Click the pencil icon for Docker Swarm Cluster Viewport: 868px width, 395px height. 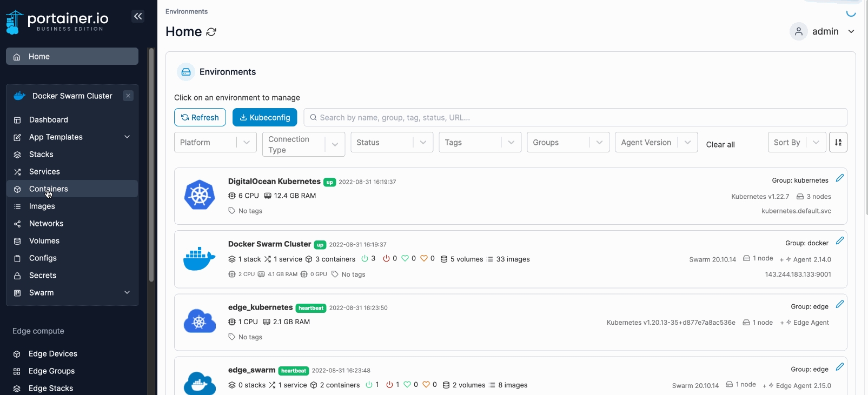(x=839, y=241)
